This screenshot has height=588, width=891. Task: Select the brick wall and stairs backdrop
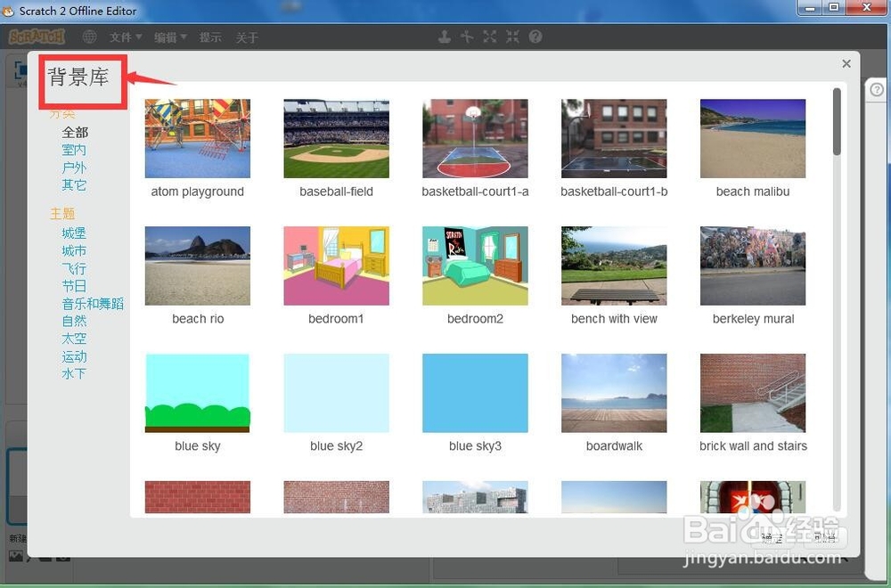pyautogui.click(x=753, y=393)
